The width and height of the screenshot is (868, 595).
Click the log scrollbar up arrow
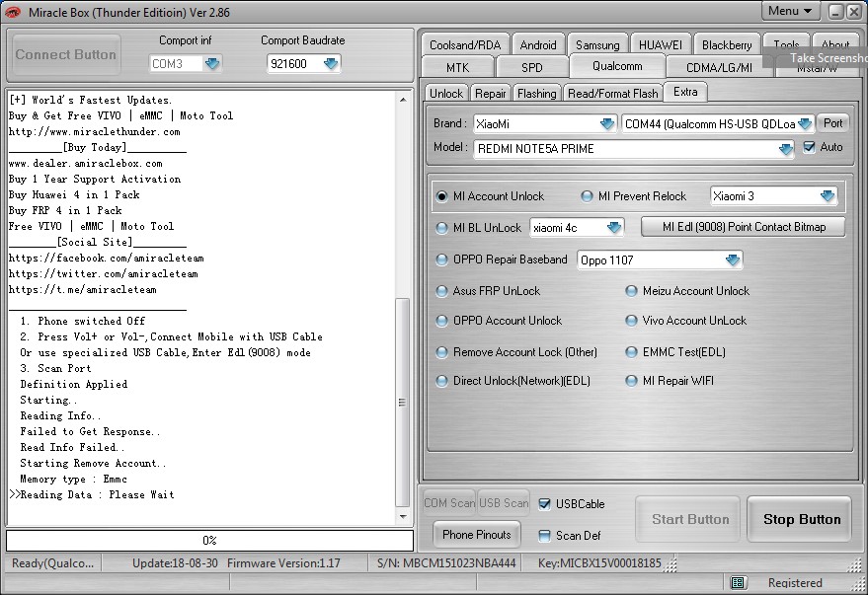(x=403, y=100)
